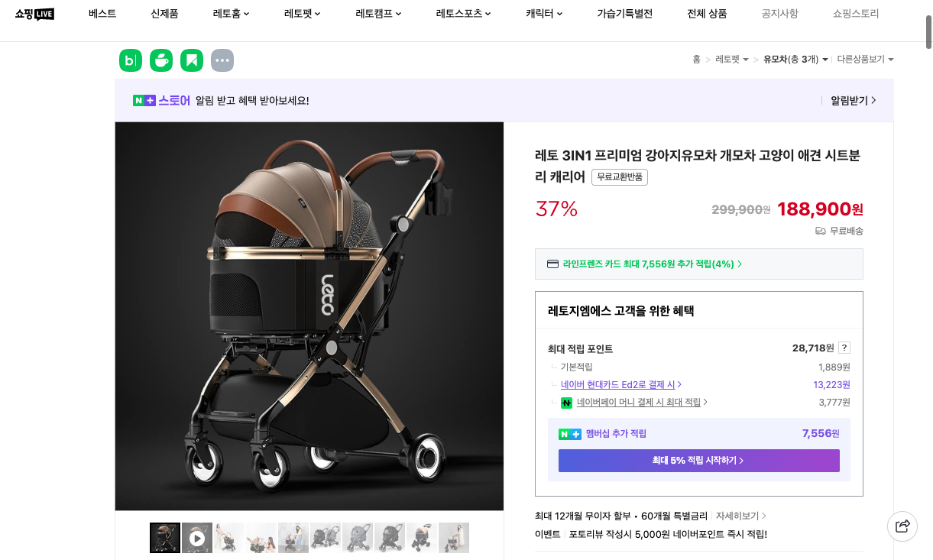Screen dimensions: 933x560
Task: Click the Naver Pay N icon beside 네이버페이 머니
Action: coord(566,403)
